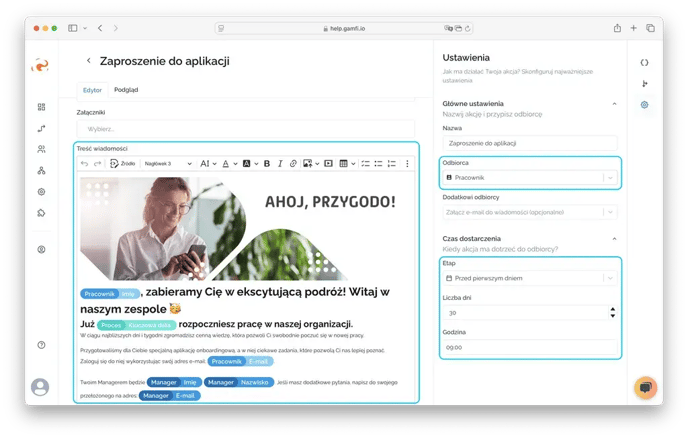
Task: Select the Edytor tab
Action: click(x=92, y=89)
